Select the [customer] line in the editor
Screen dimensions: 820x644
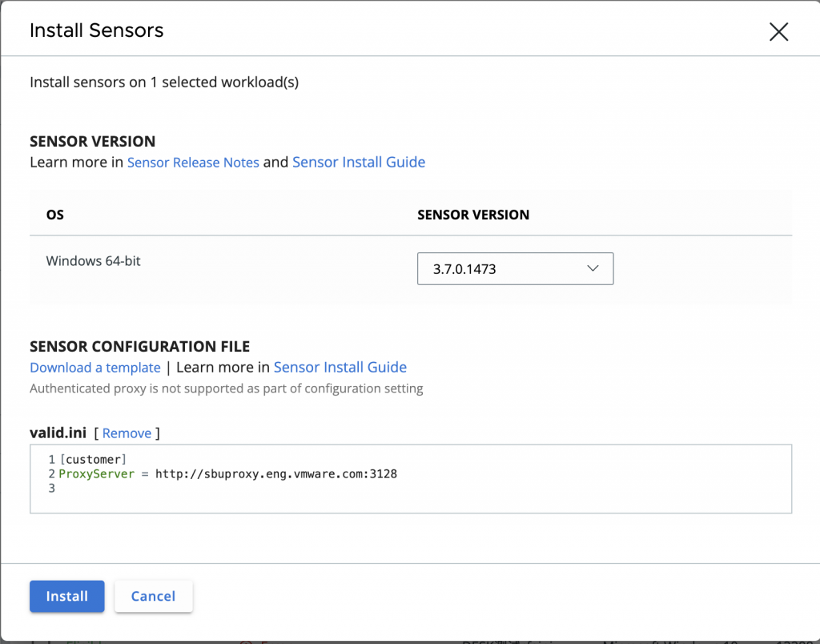point(93,460)
